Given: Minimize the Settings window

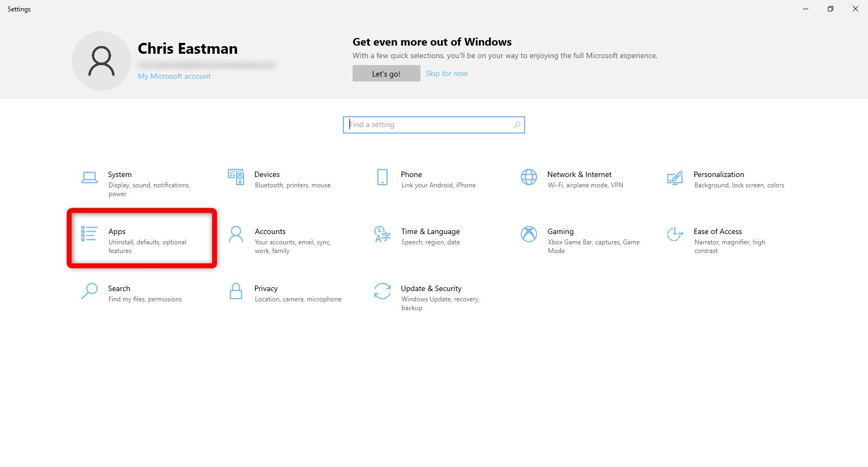Looking at the screenshot, I should coord(806,9).
